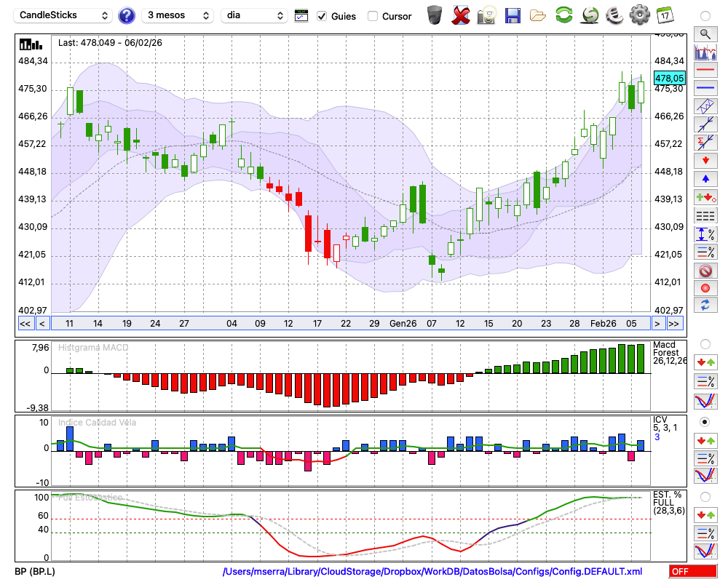Click the Macd Forest 26,12,26 label
The height and width of the screenshot is (582, 728).
pos(668,353)
